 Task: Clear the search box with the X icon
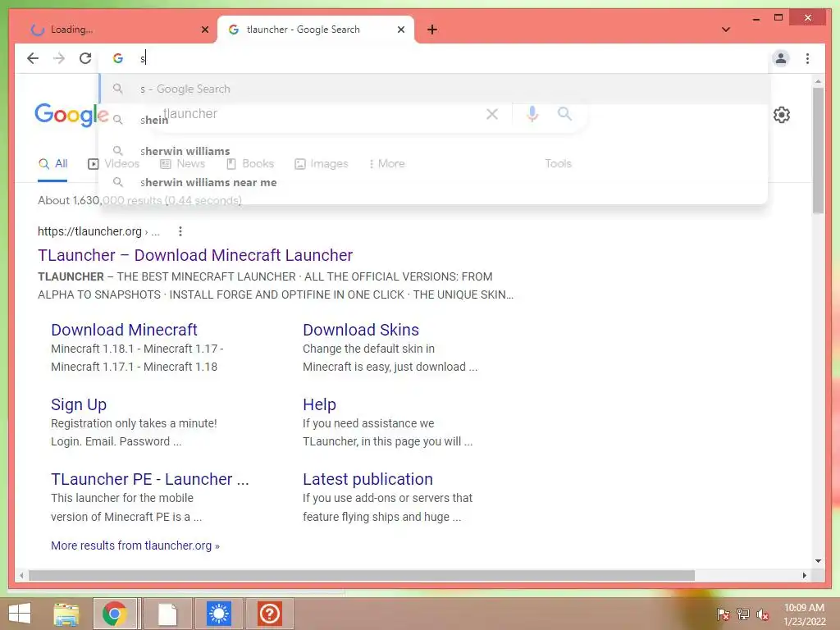[492, 113]
